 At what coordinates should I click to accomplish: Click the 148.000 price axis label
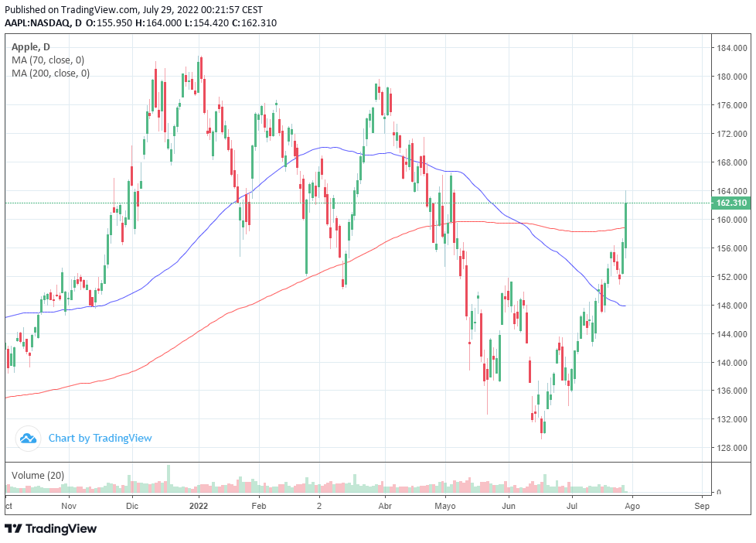(x=732, y=306)
